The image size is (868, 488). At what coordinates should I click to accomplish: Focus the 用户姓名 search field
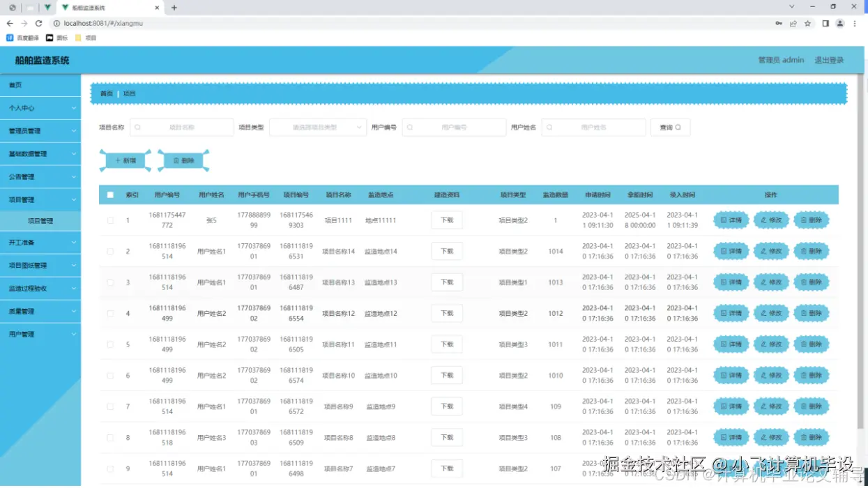[x=593, y=128]
